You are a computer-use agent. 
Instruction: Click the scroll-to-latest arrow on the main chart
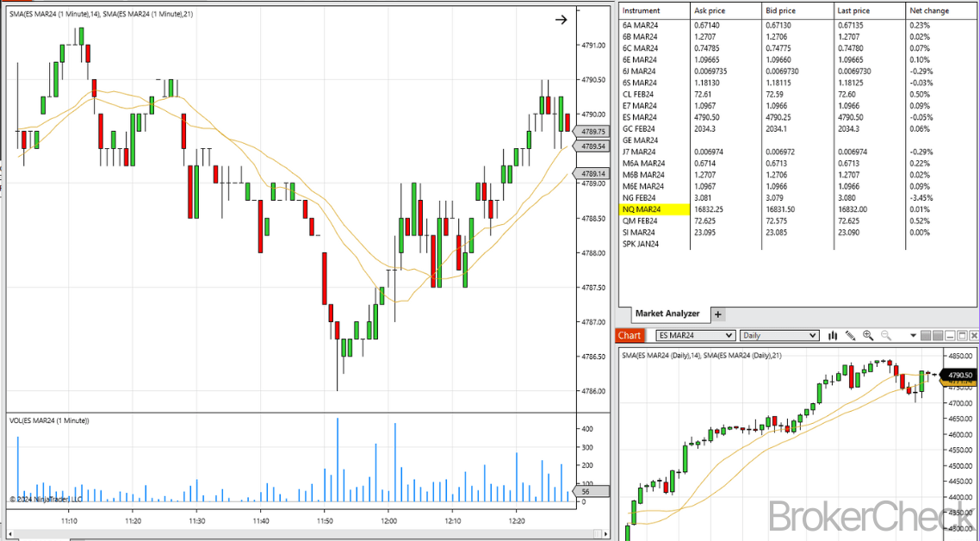561,20
